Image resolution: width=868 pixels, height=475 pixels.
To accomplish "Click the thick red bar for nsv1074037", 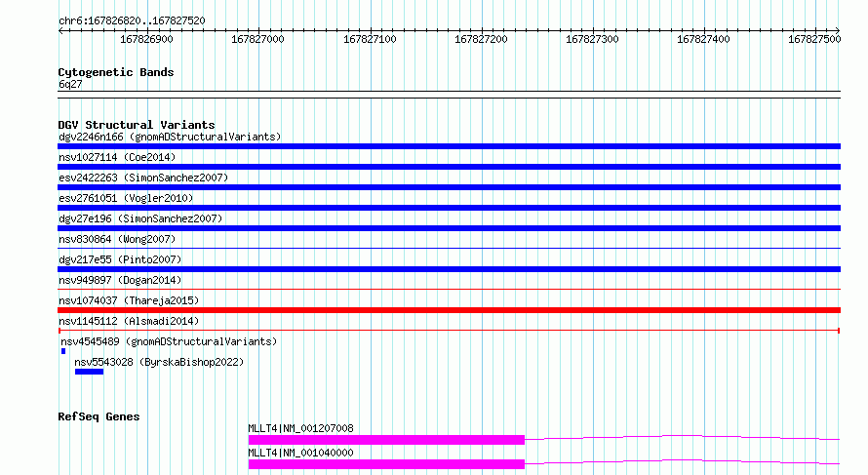I will 449,310.
